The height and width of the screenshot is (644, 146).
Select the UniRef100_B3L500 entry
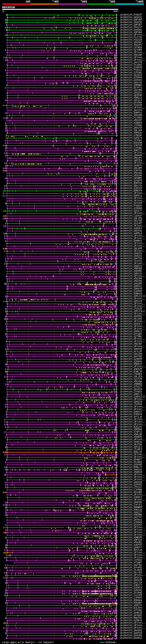coord(131,608)
